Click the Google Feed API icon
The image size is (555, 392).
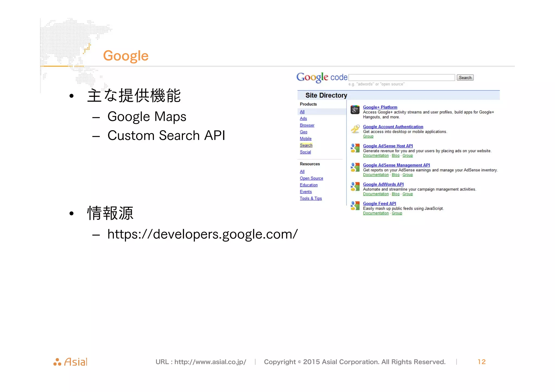(x=355, y=206)
